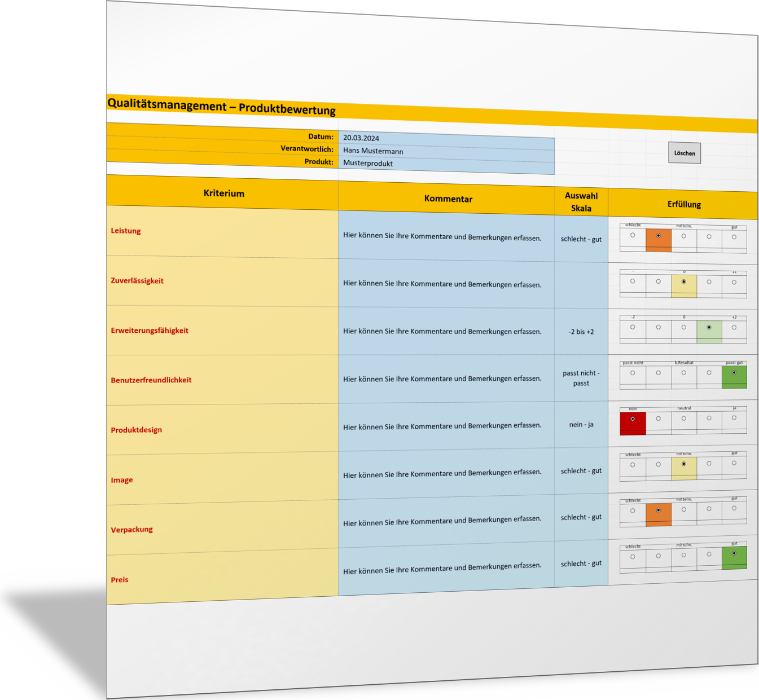
Task: Select the '+2' radio button for Erweiterungsfähigkeit
Action: pos(734,327)
